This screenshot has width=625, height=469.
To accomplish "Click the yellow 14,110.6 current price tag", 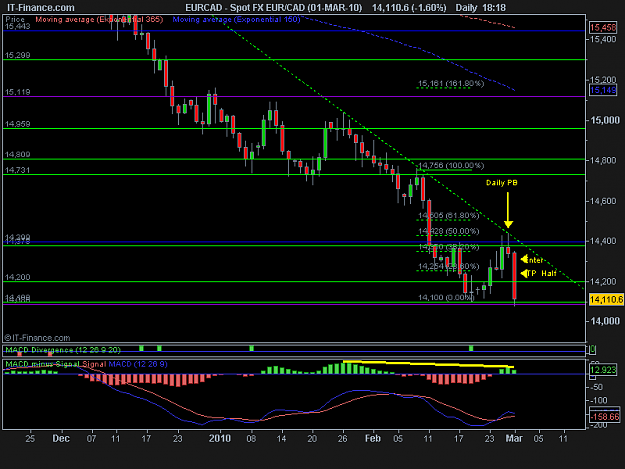I will pos(606,300).
